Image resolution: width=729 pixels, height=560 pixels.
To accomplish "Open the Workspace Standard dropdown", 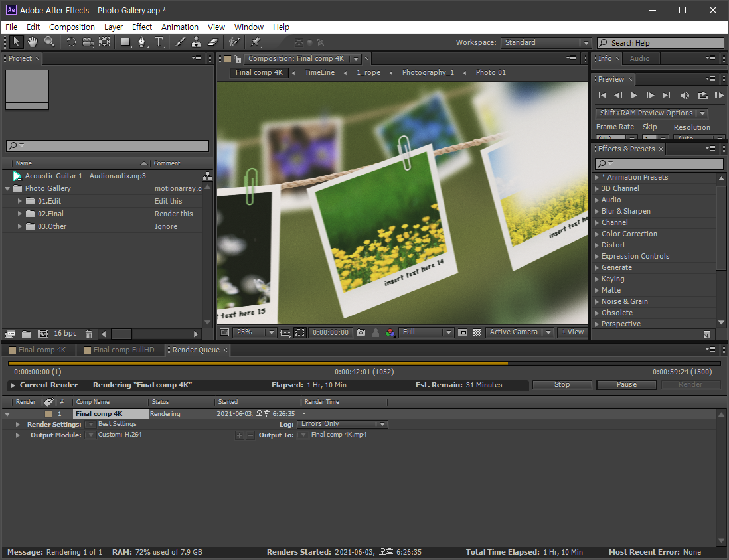I will (x=546, y=42).
